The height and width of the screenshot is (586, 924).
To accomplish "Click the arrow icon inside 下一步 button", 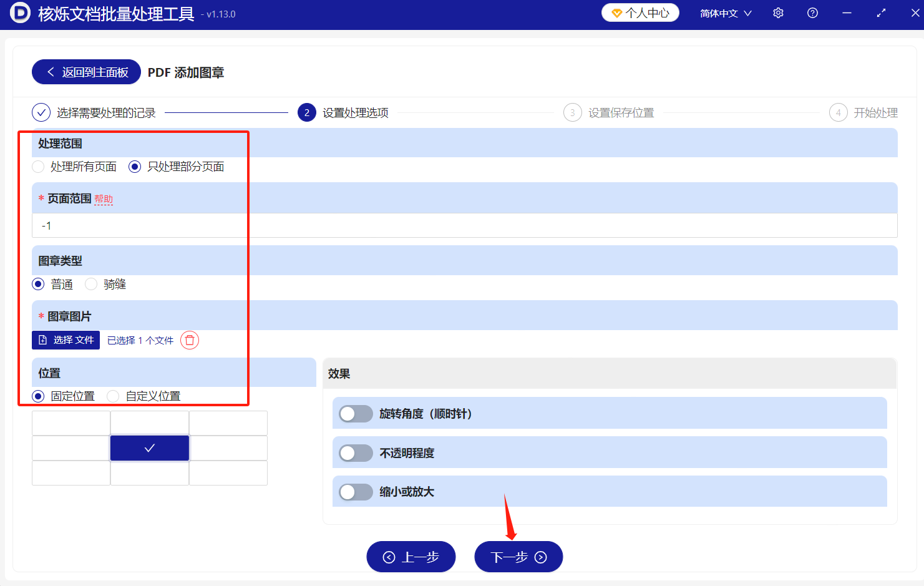I will pyautogui.click(x=541, y=556).
